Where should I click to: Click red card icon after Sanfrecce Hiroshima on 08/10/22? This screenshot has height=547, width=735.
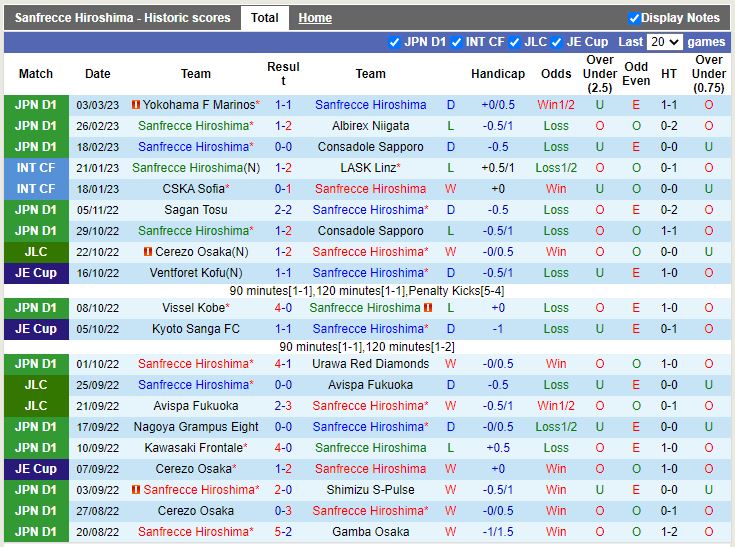tap(428, 308)
